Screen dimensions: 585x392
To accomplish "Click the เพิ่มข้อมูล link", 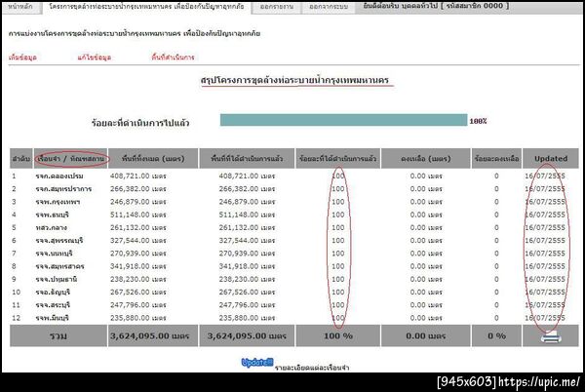I will tap(22, 58).
